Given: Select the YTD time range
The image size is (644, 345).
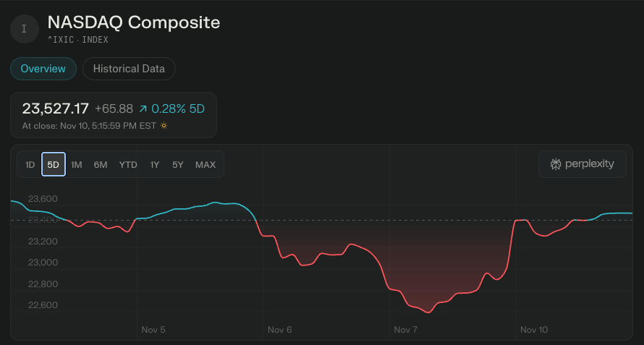Looking at the screenshot, I should tap(128, 165).
